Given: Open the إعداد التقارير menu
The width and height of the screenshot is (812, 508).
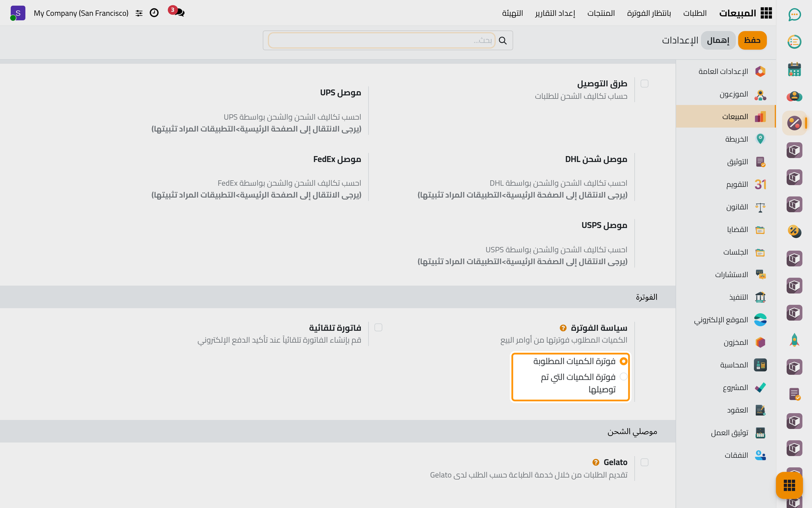Looking at the screenshot, I should (x=555, y=13).
